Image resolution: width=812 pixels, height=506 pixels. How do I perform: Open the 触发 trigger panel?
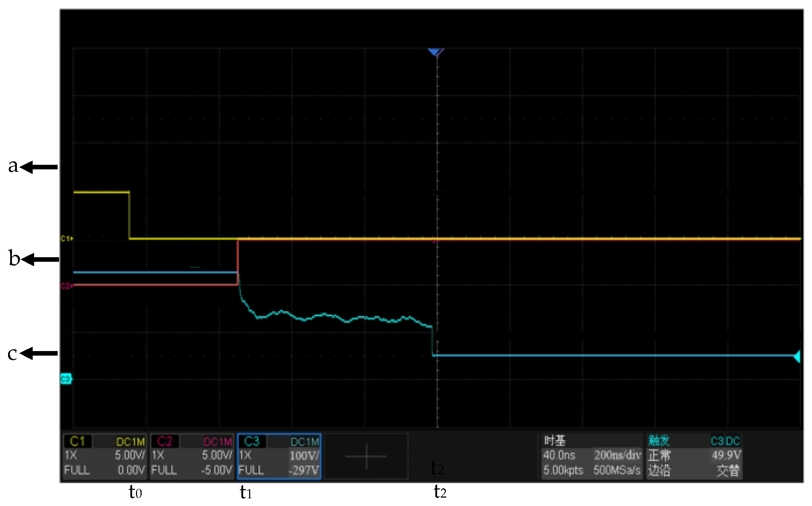click(x=659, y=441)
